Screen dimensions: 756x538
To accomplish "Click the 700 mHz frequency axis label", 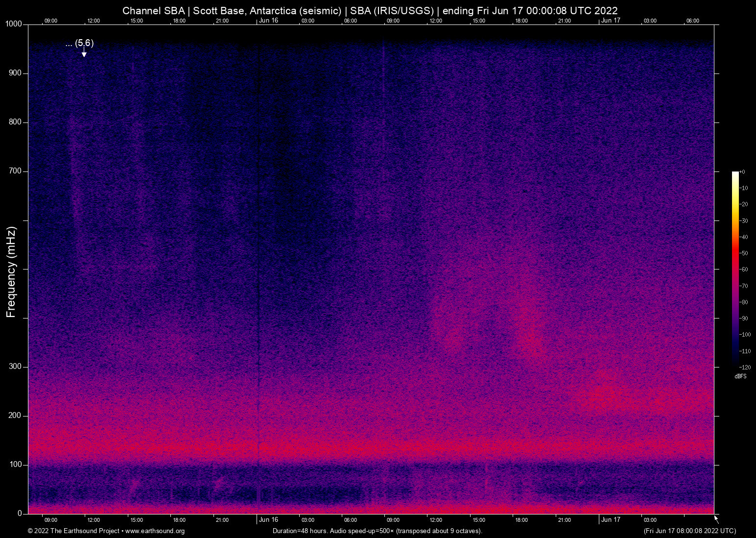I will (x=15, y=171).
